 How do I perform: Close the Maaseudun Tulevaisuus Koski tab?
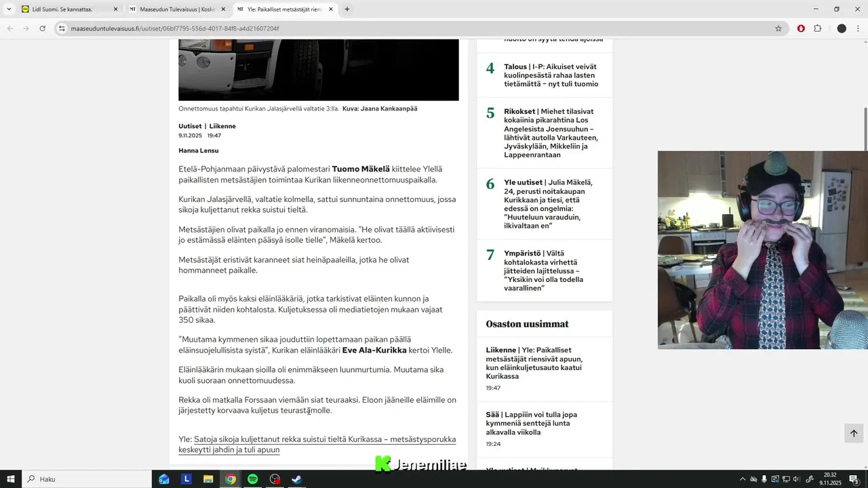tap(223, 9)
